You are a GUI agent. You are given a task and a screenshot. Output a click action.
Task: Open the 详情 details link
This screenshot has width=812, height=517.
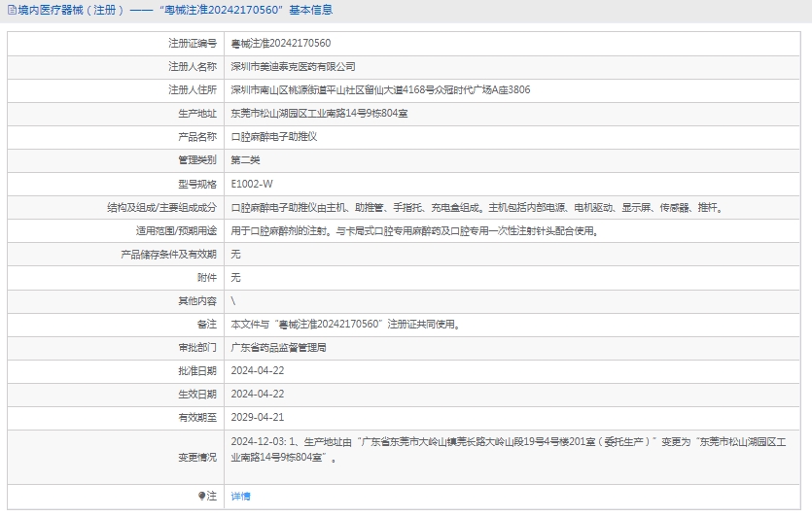tap(240, 496)
